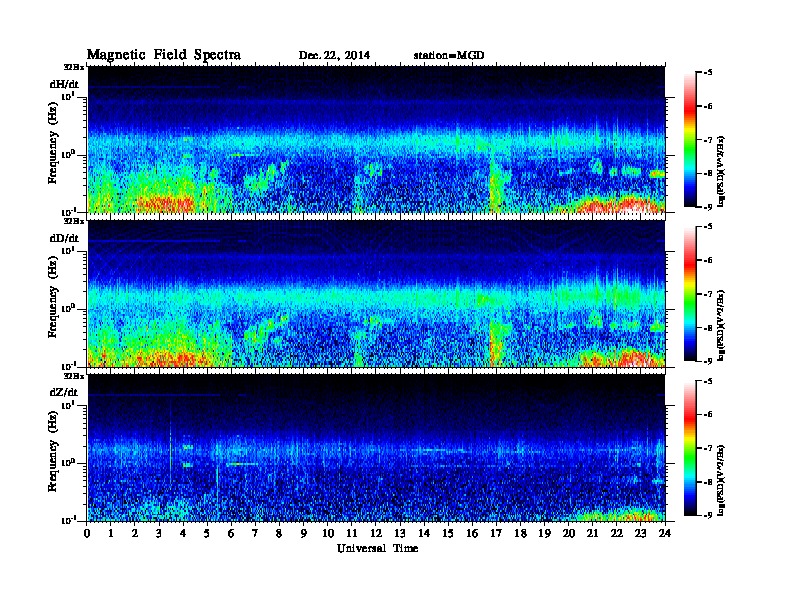Click hour tick label 19 on time axis
The image size is (792, 612).
pos(544,533)
